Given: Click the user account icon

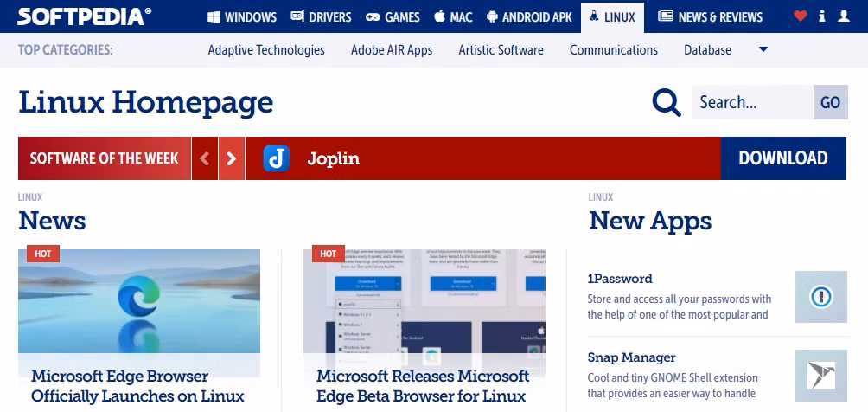Looking at the screenshot, I should tap(844, 16).
